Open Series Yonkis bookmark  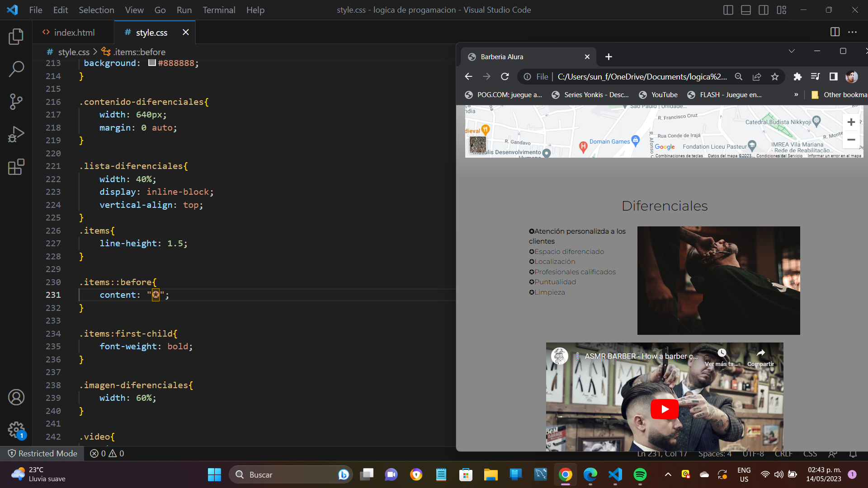tap(590, 95)
